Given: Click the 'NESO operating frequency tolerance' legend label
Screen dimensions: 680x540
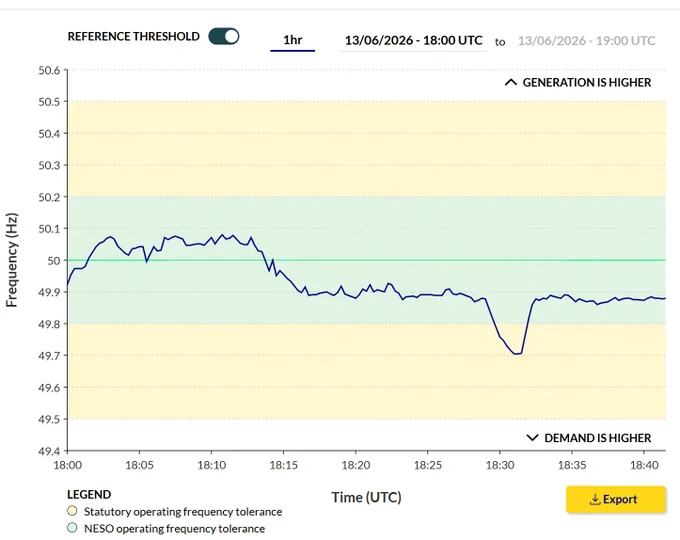Looking at the screenshot, I should pyautogui.click(x=174, y=529).
